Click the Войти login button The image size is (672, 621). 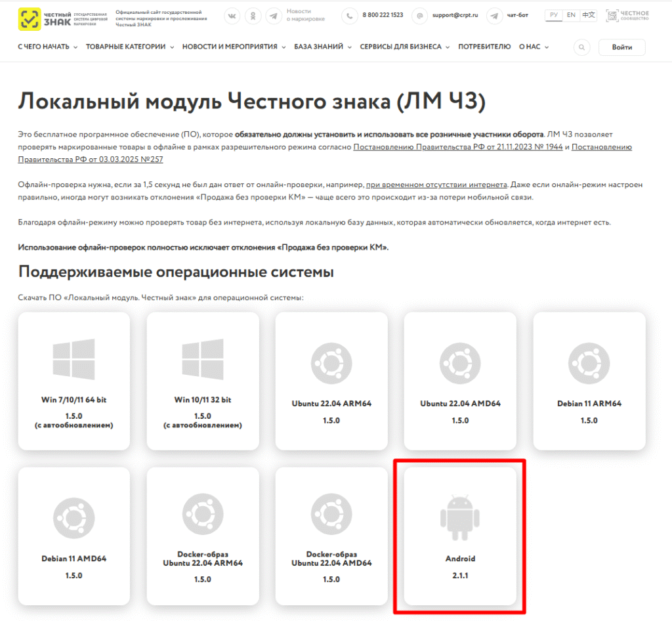622,47
